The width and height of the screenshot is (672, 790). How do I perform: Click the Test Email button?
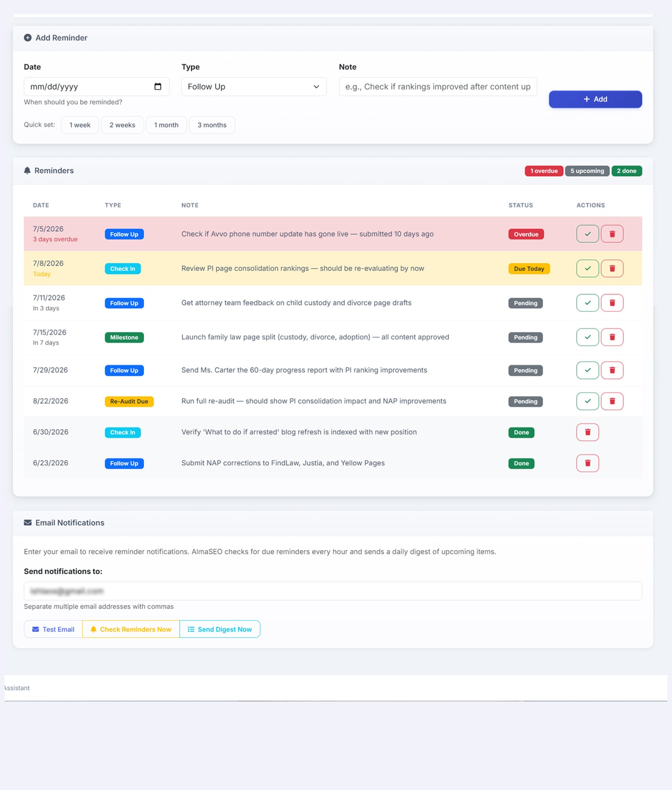pyautogui.click(x=53, y=629)
